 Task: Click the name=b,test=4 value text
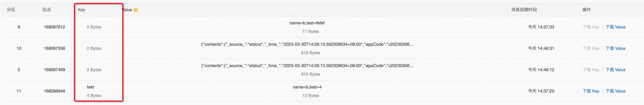[307, 87]
